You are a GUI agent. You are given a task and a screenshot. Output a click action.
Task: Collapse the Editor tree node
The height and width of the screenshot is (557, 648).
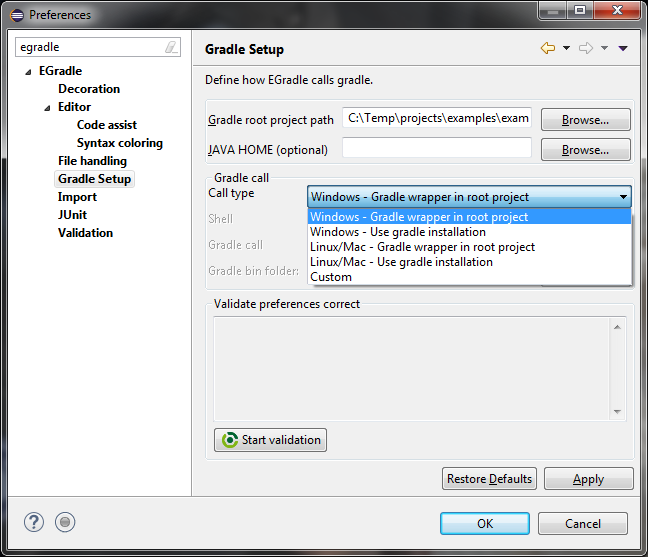(47, 108)
